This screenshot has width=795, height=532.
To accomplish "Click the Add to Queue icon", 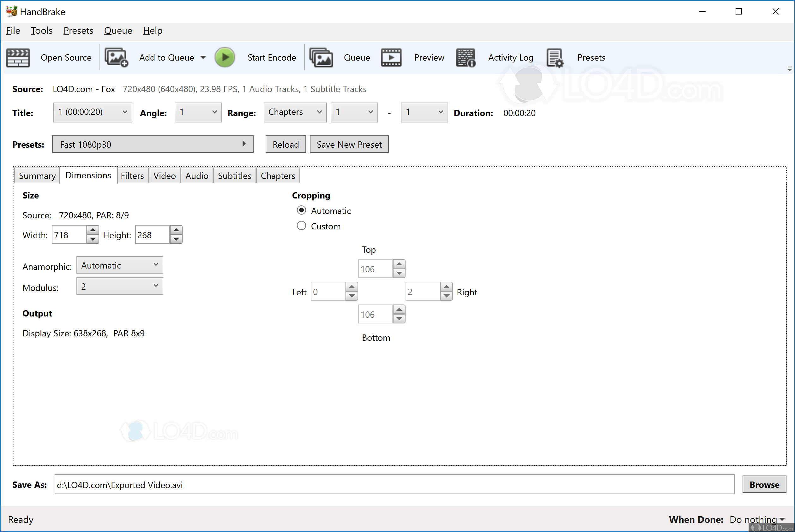I will click(117, 57).
